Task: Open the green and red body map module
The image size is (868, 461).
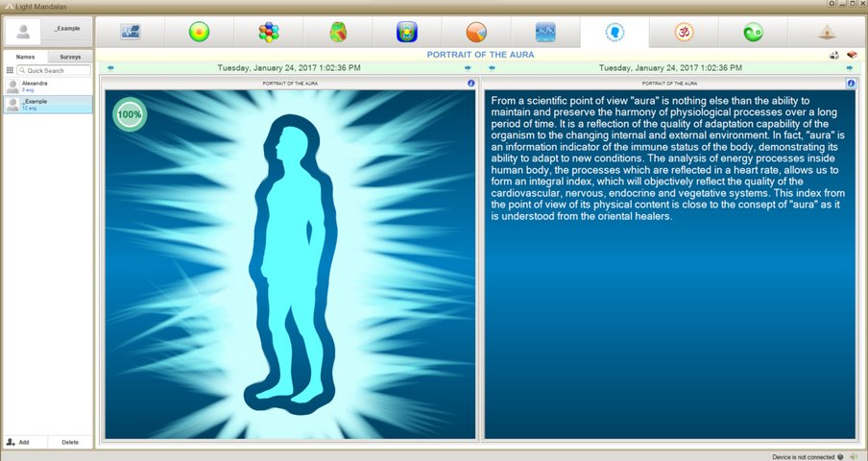Action: point(338,32)
